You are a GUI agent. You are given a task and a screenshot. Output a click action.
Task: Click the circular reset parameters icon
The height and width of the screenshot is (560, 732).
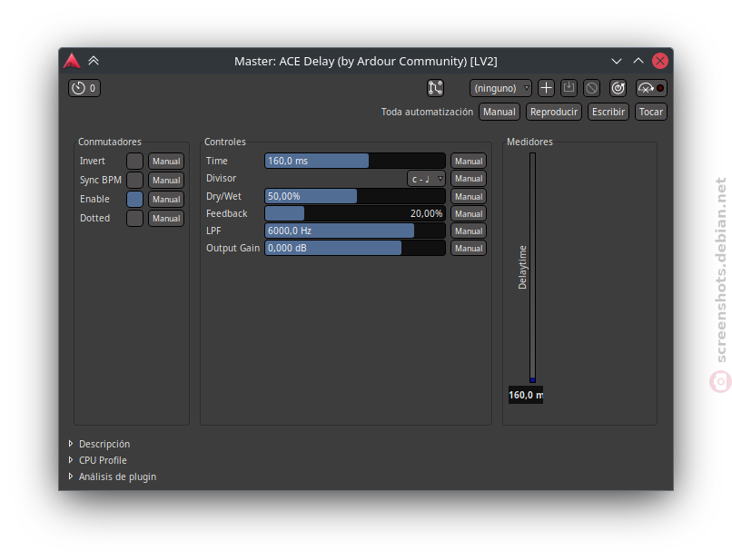click(x=618, y=88)
